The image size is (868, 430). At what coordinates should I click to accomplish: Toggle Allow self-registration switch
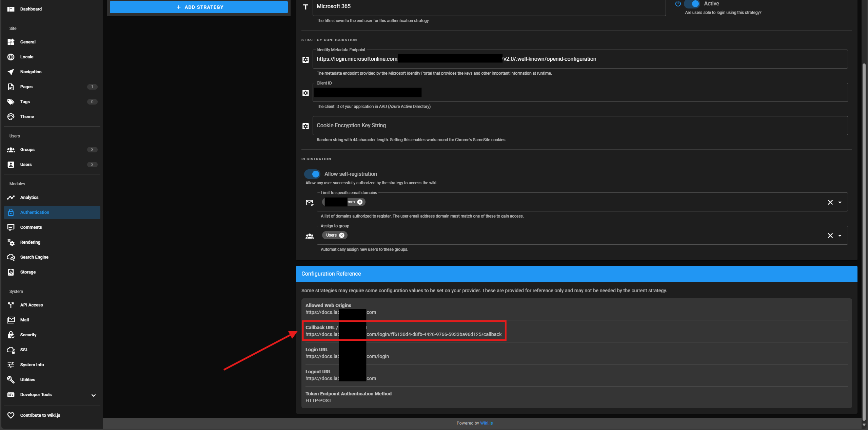point(312,174)
